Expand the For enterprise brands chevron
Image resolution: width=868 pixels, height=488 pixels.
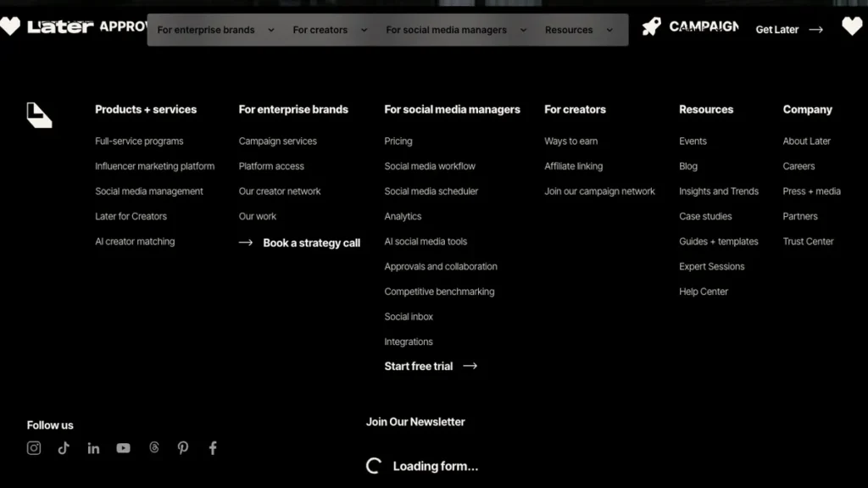pyautogui.click(x=271, y=30)
